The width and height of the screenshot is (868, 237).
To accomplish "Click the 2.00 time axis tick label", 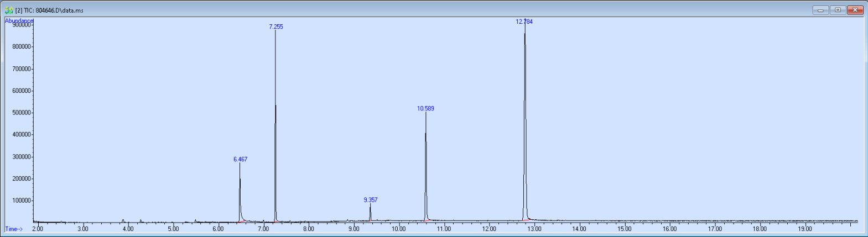I will 38,229.
